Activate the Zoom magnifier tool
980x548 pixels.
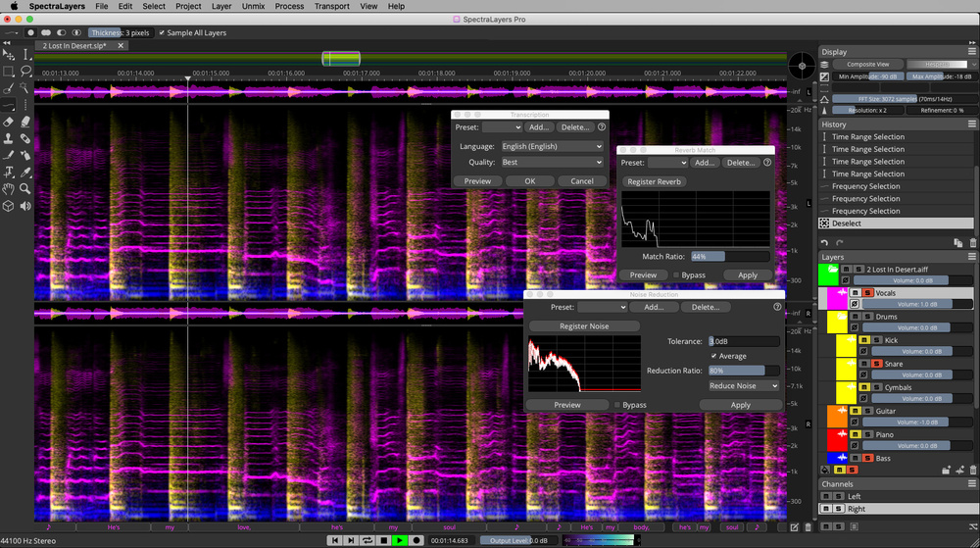tap(25, 188)
